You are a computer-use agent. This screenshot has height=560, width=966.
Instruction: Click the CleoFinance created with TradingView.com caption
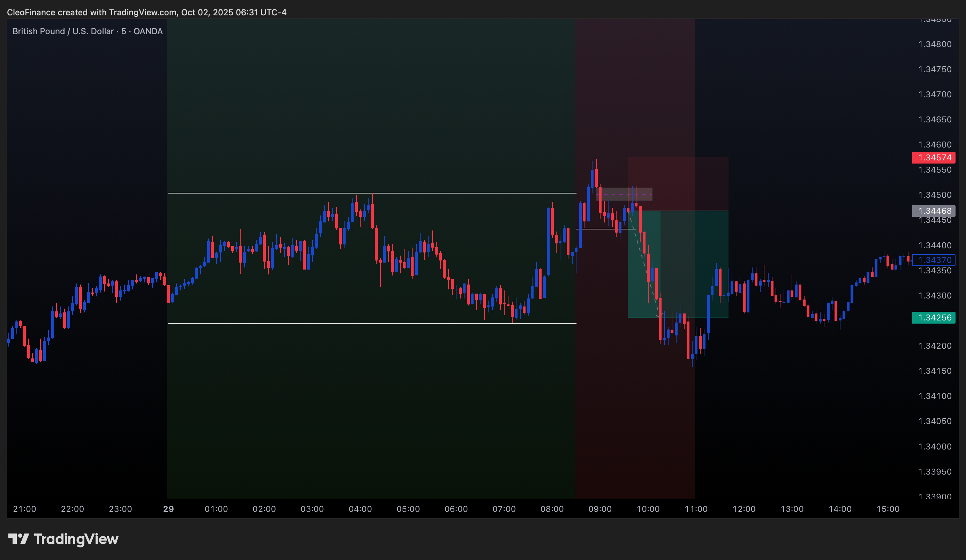pos(146,12)
